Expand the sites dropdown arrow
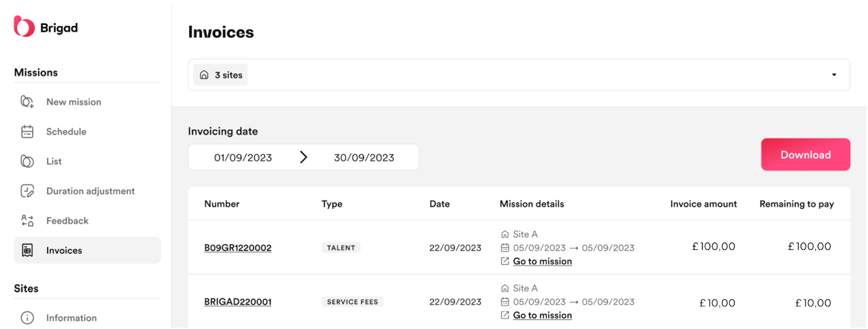Viewport: 868px width, 329px height. (x=834, y=75)
